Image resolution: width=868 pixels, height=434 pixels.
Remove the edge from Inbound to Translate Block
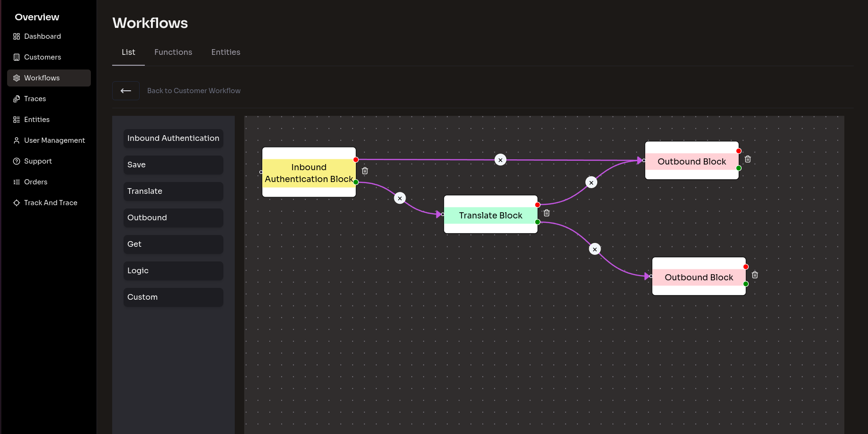pyautogui.click(x=400, y=198)
